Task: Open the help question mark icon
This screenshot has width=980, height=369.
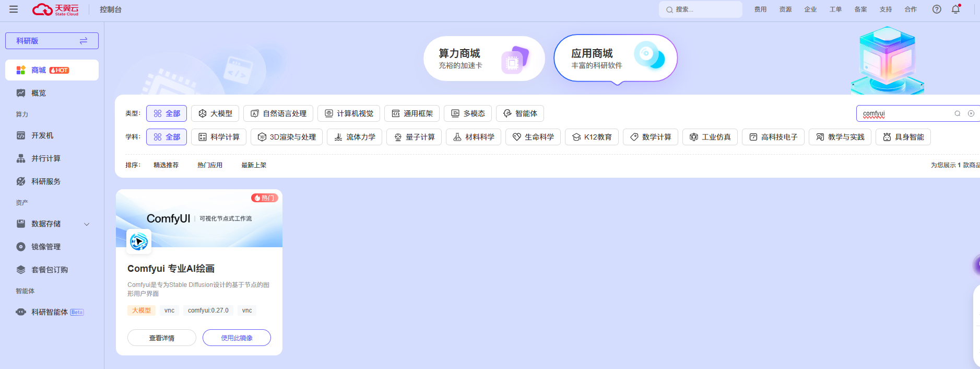Action: point(937,9)
